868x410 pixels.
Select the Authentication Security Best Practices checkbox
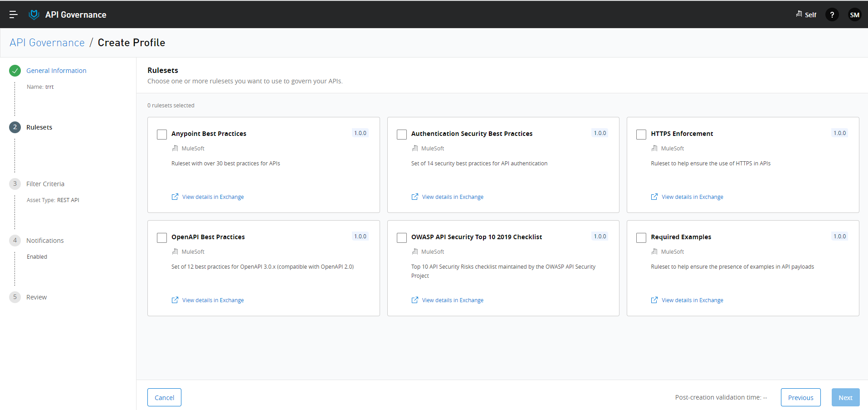(402, 134)
